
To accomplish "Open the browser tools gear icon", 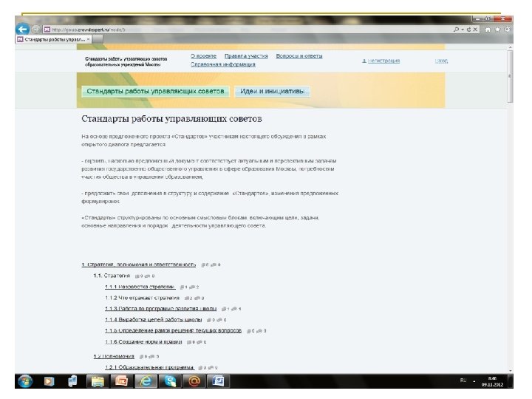I will point(507,30).
